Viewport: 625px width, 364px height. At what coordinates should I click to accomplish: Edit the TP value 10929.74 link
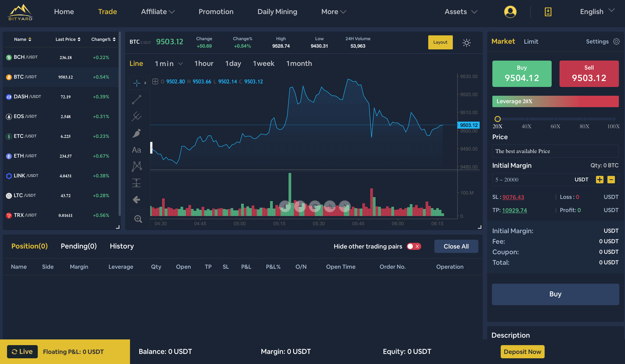pos(514,210)
